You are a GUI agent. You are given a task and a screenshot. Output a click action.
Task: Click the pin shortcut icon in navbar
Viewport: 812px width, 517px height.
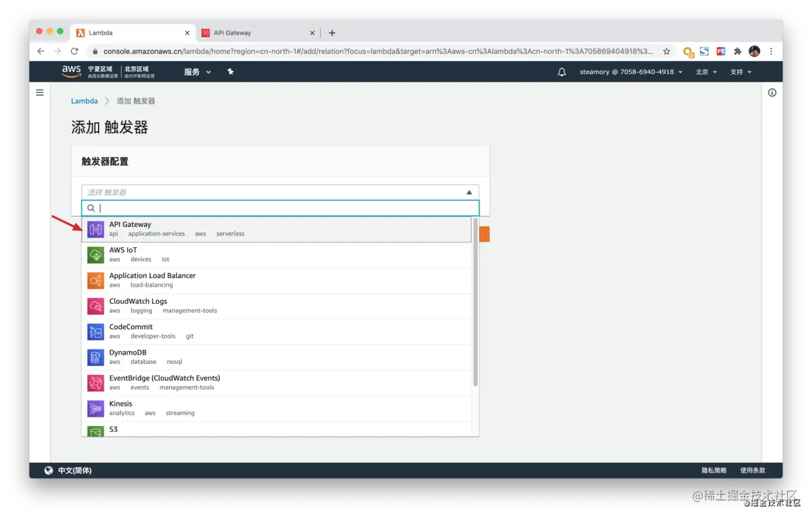tap(231, 71)
